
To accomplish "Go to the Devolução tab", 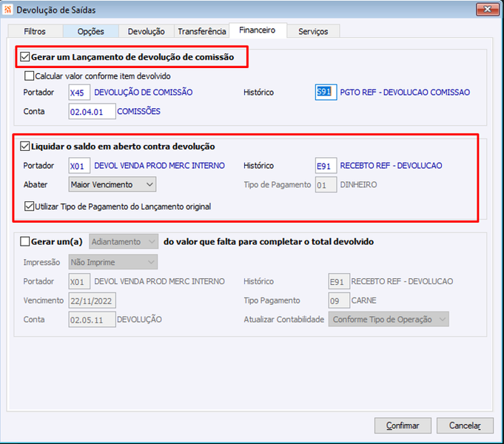I will [147, 32].
